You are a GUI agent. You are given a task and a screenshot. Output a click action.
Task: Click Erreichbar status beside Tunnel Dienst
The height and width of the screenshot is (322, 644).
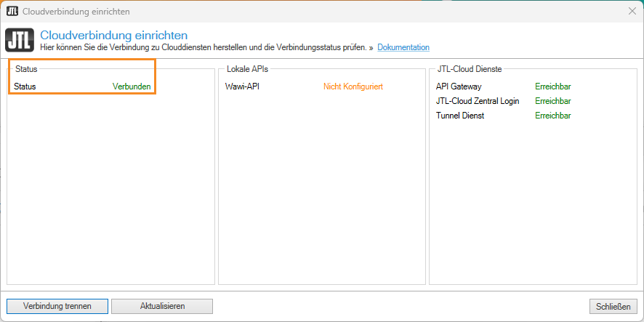552,116
